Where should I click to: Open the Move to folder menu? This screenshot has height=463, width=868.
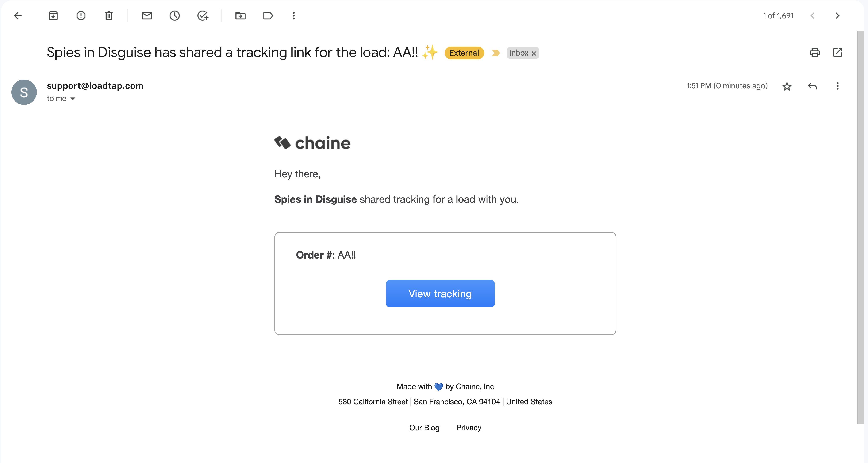click(240, 15)
